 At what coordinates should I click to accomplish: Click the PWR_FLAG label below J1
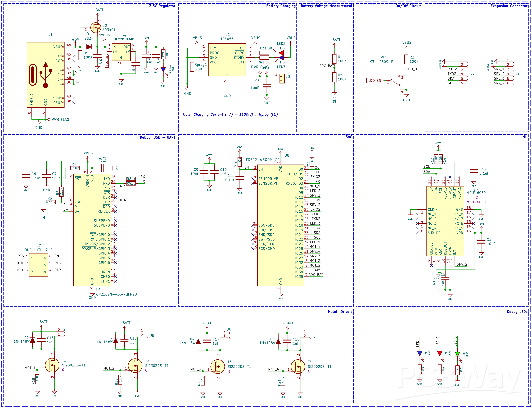(x=60, y=119)
